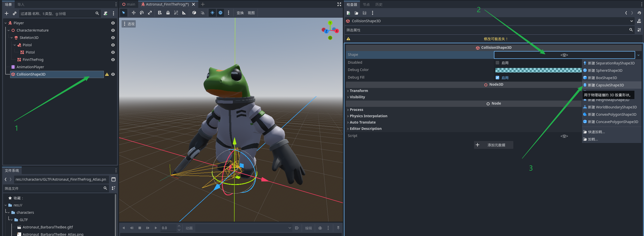Screen dimensions: 644x236
Task: Collapse the CharacterArmature node
Action: 9,30
